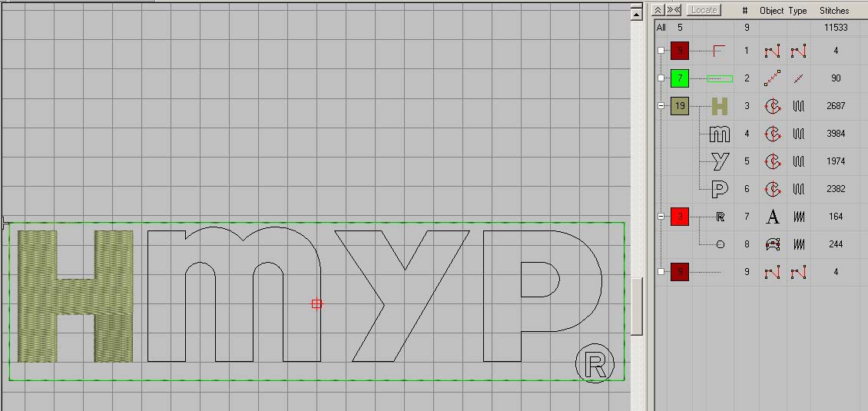Click the green color swatch 7
868x411 pixels.
coord(680,78)
